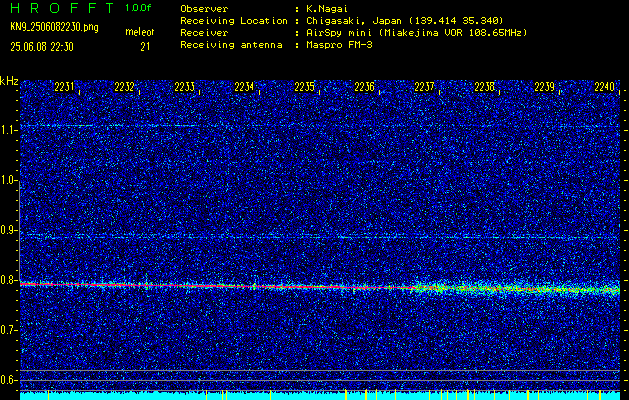Click the Receiving Location label
Image resolution: width=629 pixels, height=400 pixels.
click(x=234, y=21)
